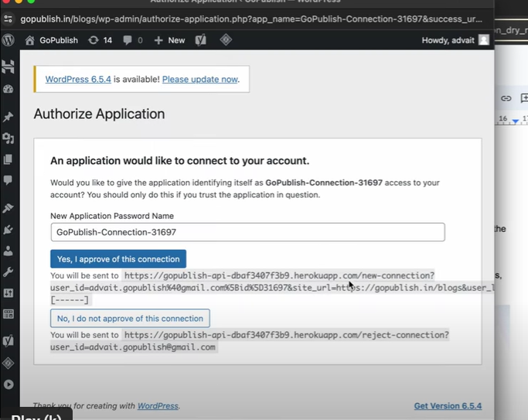Open the Hostinger sidebar menu icon
This screenshot has width=528, height=420.
click(x=9, y=67)
